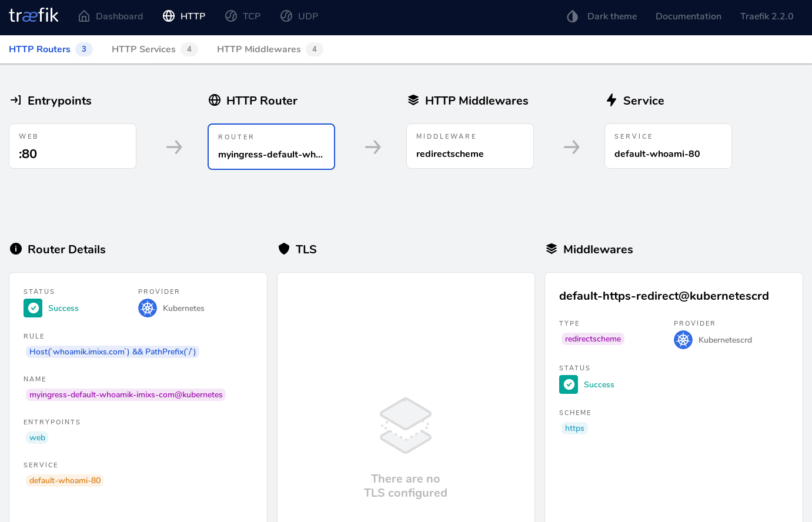Viewport: 812px width, 522px height.
Task: Click the UDP icon in navbar
Action: (286, 16)
